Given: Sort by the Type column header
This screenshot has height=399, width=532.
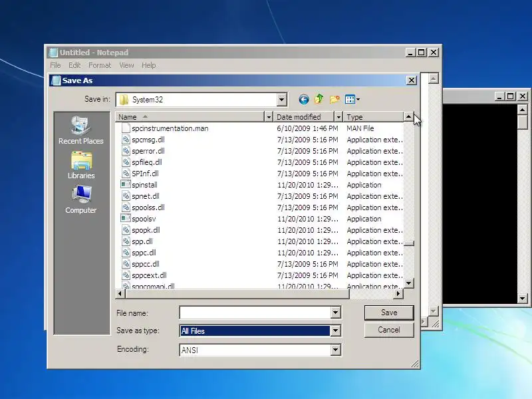Looking at the screenshot, I should click(x=373, y=117).
